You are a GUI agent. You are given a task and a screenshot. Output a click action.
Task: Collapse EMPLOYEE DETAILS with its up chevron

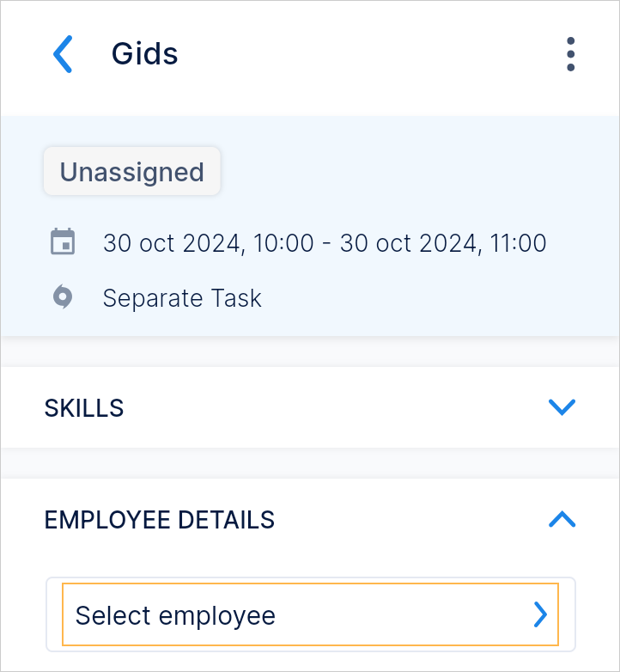point(561,519)
